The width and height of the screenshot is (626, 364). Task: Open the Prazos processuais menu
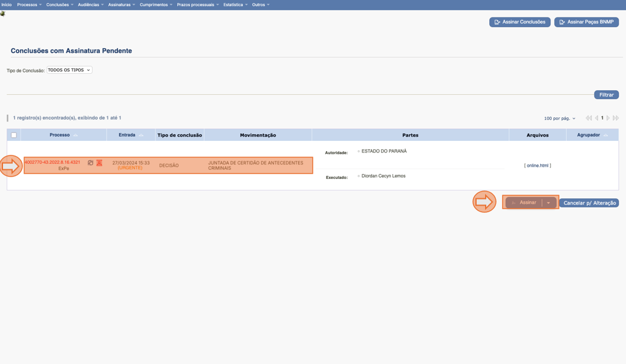click(x=197, y=5)
